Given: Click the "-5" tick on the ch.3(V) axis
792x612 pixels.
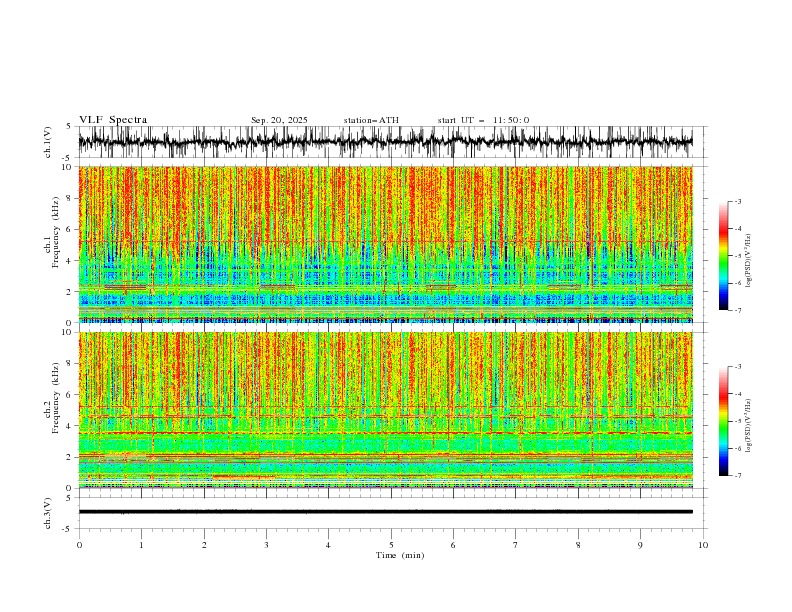Looking at the screenshot, I should pos(68,529).
